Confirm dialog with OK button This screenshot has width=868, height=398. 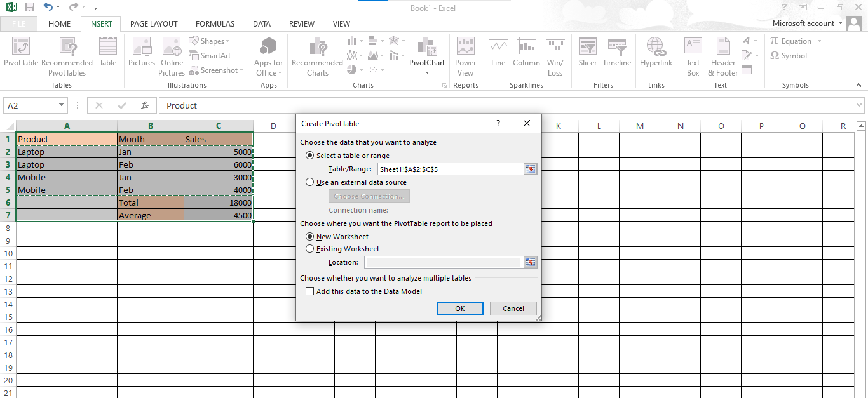point(460,308)
